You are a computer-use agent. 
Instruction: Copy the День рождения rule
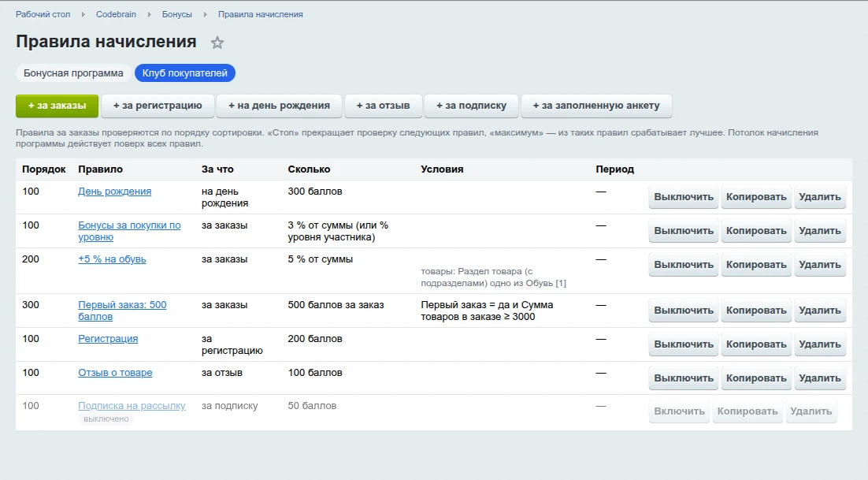(x=756, y=197)
